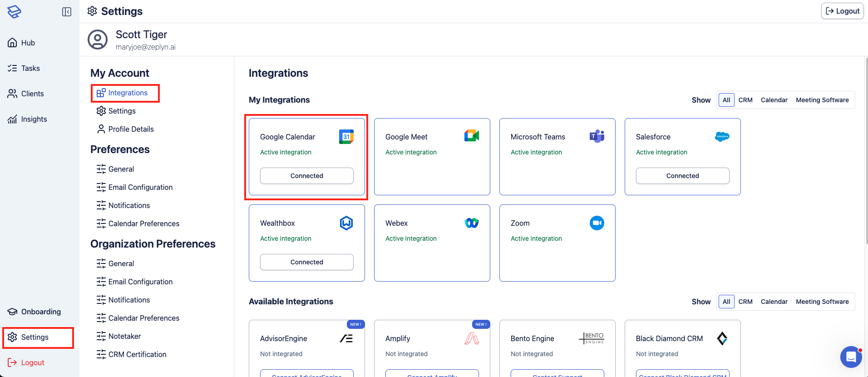
Task: Click the Wealthbox hexagon icon
Action: tap(346, 223)
